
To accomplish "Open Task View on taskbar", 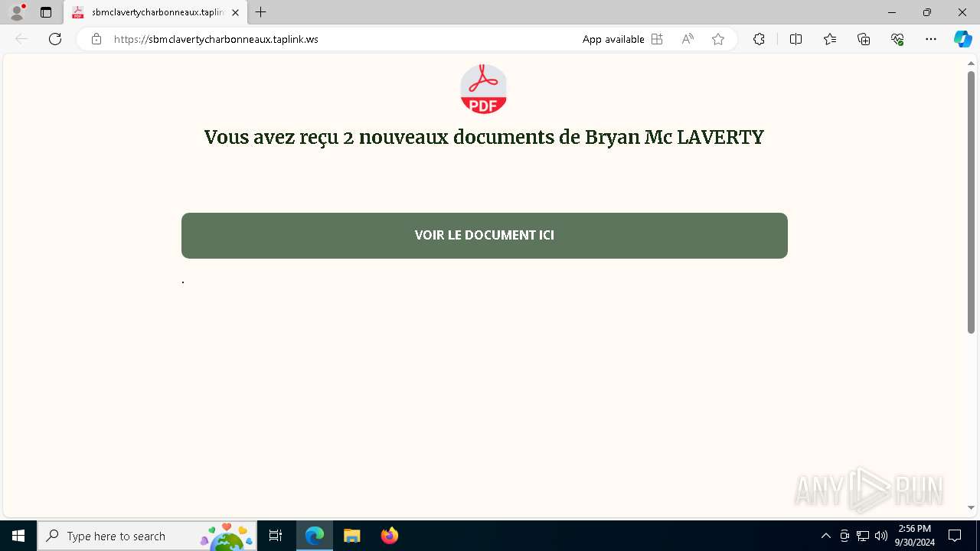I will coord(276,536).
